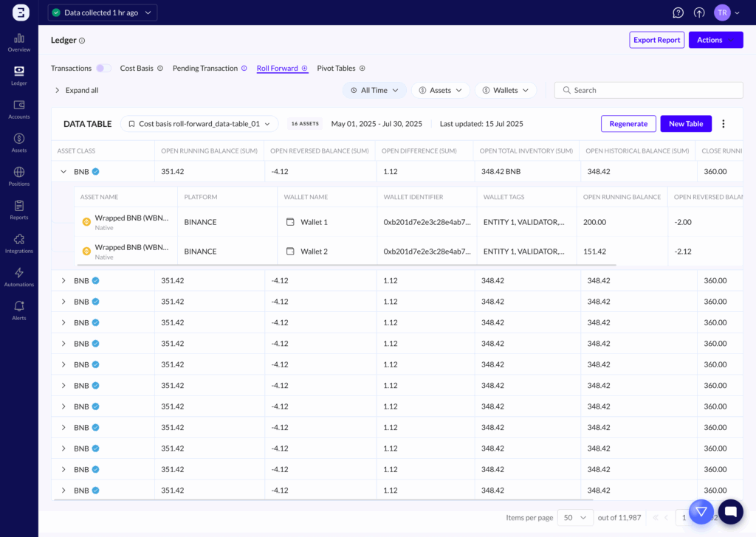This screenshot has width=756, height=537.
Task: Open Automations lightning icon
Action: click(19, 277)
